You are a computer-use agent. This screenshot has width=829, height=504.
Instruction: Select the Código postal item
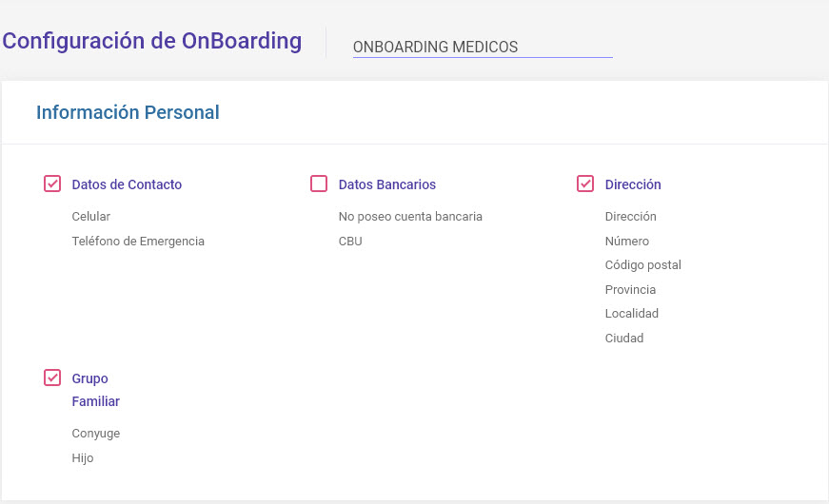(642, 265)
